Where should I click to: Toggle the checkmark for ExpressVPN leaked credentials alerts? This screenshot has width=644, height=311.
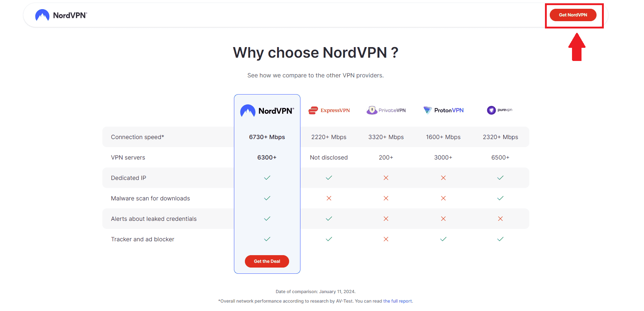tap(329, 219)
